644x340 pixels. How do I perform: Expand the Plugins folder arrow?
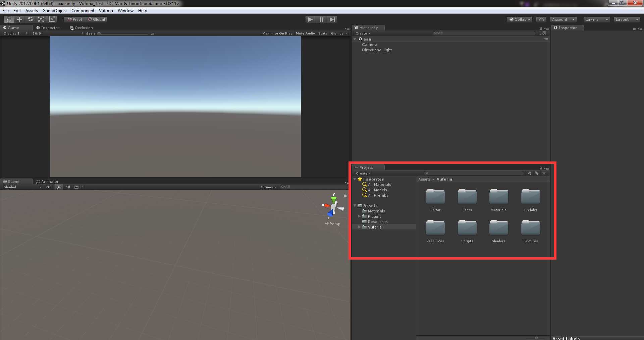[359, 216]
